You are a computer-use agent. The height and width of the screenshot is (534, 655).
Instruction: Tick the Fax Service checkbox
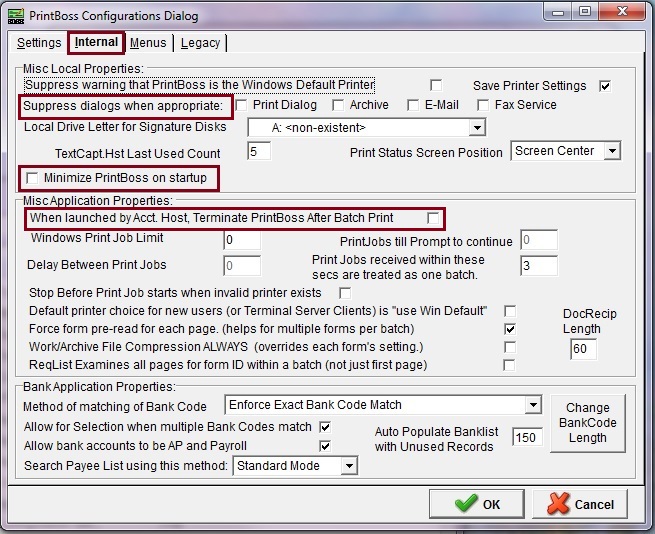pos(483,105)
